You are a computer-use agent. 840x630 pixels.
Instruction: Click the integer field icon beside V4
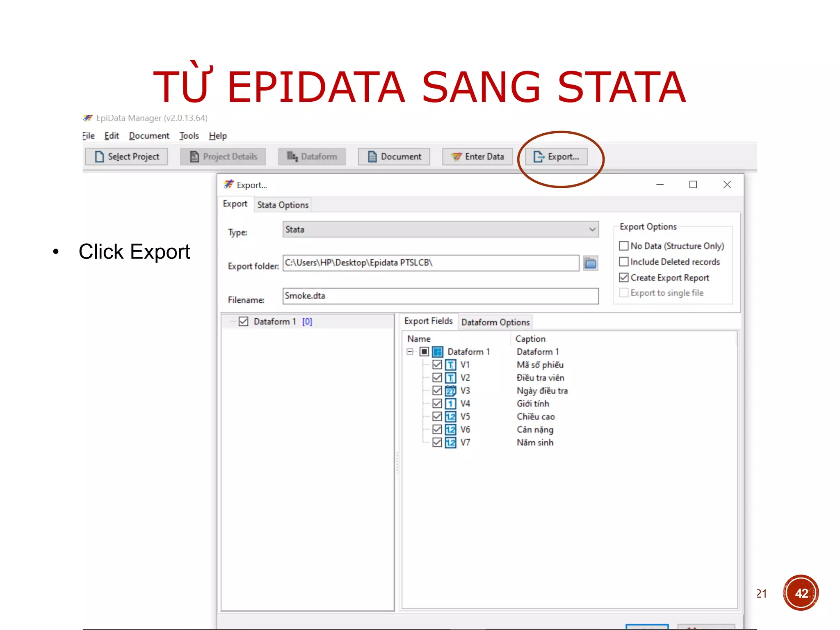[450, 404]
